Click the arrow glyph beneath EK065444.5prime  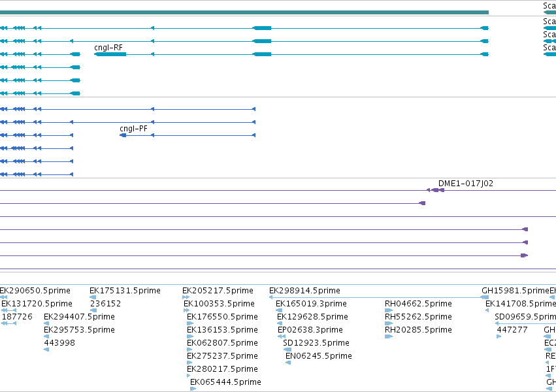pyautogui.click(x=193, y=389)
